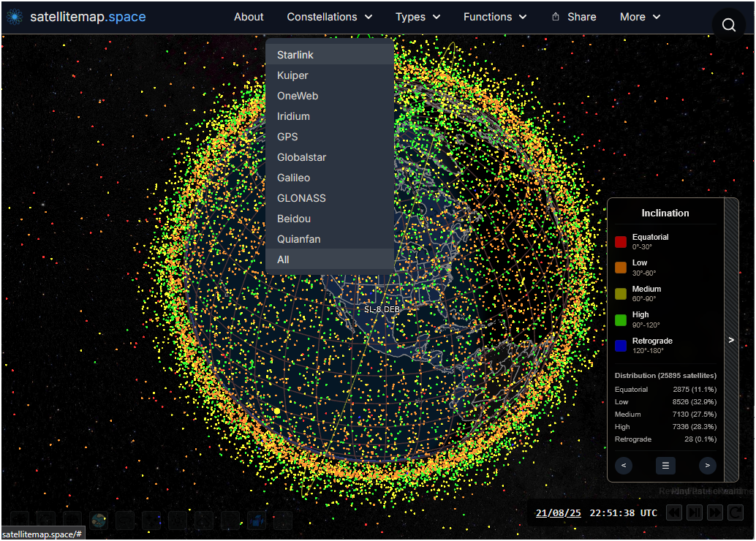Open the search magnifier icon
The height and width of the screenshot is (541, 756).
click(728, 25)
